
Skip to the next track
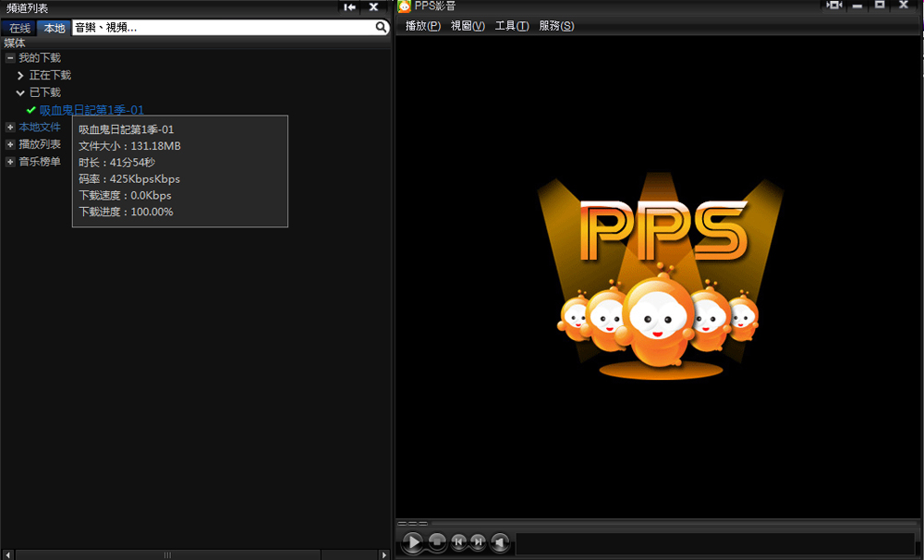(478, 541)
